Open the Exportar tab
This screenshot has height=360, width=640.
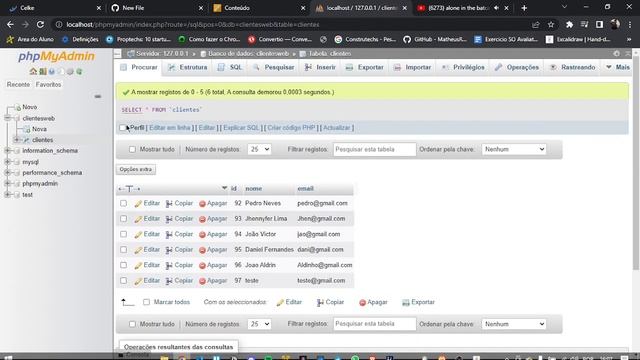[364, 67]
